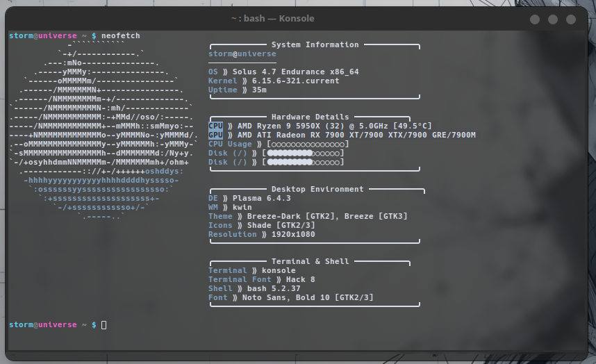The height and width of the screenshot is (364, 596).
Task: Click the typed neofetch command
Action: point(121,35)
